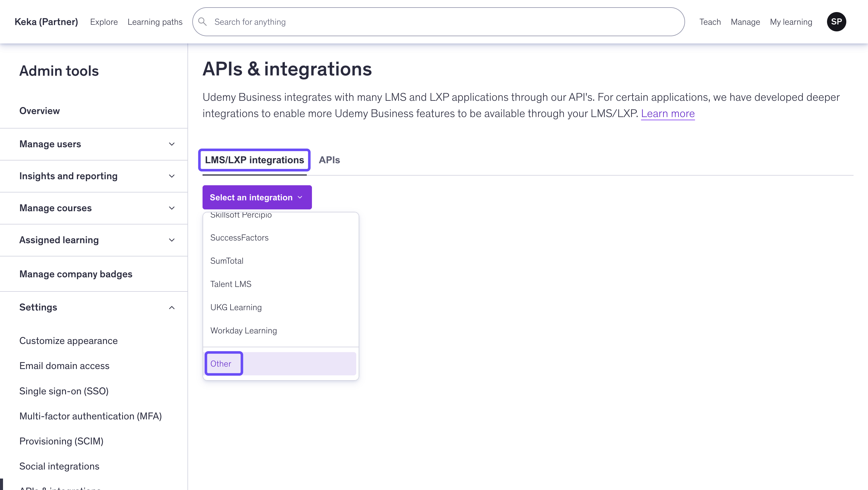This screenshot has width=868, height=490.
Task: Open Single sign-on (SSO) settings
Action: 64,391
